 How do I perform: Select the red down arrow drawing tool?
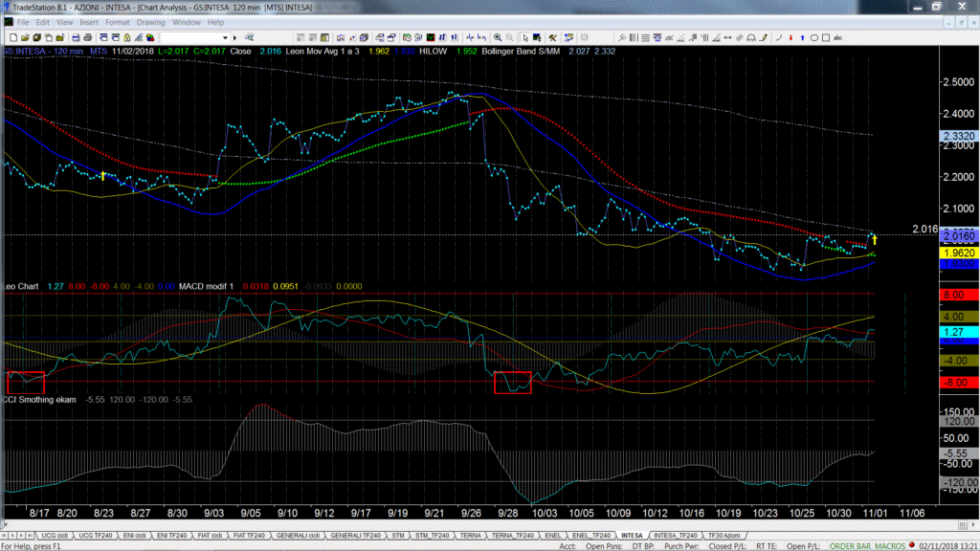click(791, 37)
